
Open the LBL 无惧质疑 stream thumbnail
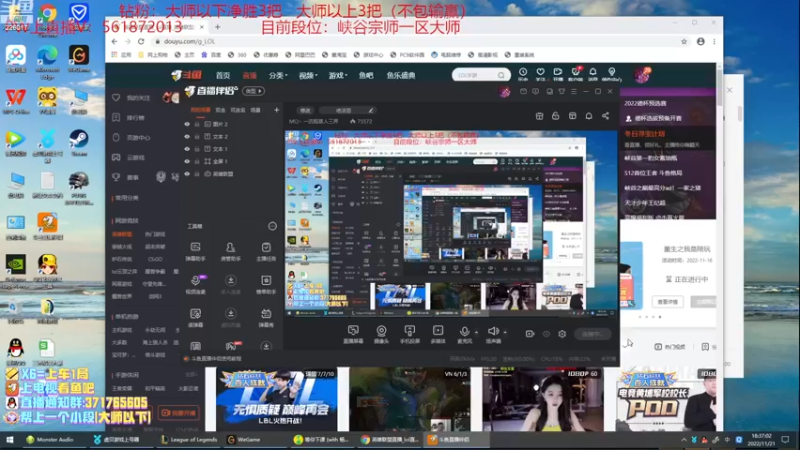click(x=277, y=399)
